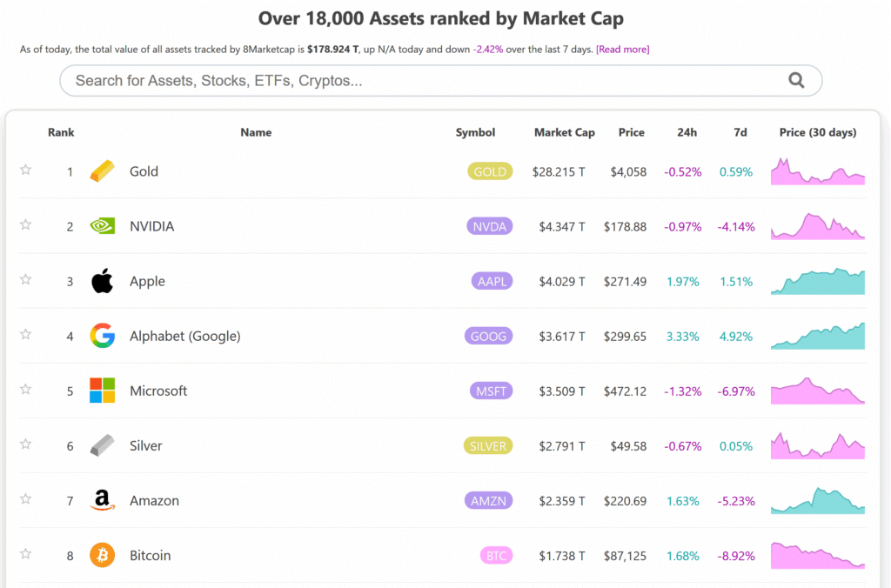Screen dimensions: 891x588
Task: Sort by the Market Cap column
Action: [565, 132]
